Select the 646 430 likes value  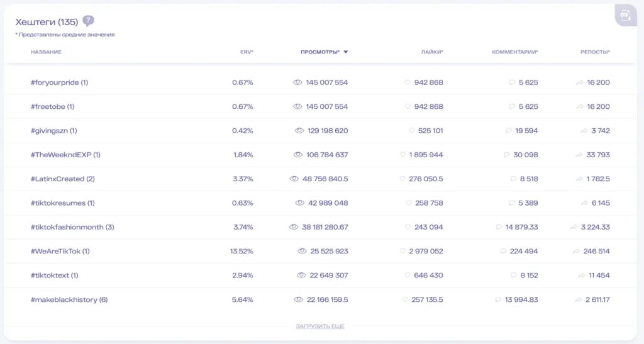428,275
